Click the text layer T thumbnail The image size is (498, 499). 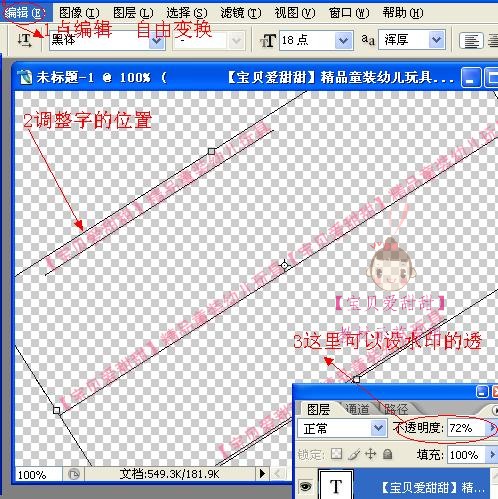pos(336,485)
